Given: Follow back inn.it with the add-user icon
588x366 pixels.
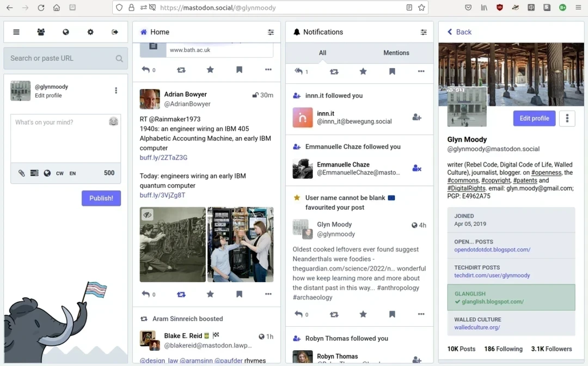Looking at the screenshot, I should pyautogui.click(x=416, y=118).
